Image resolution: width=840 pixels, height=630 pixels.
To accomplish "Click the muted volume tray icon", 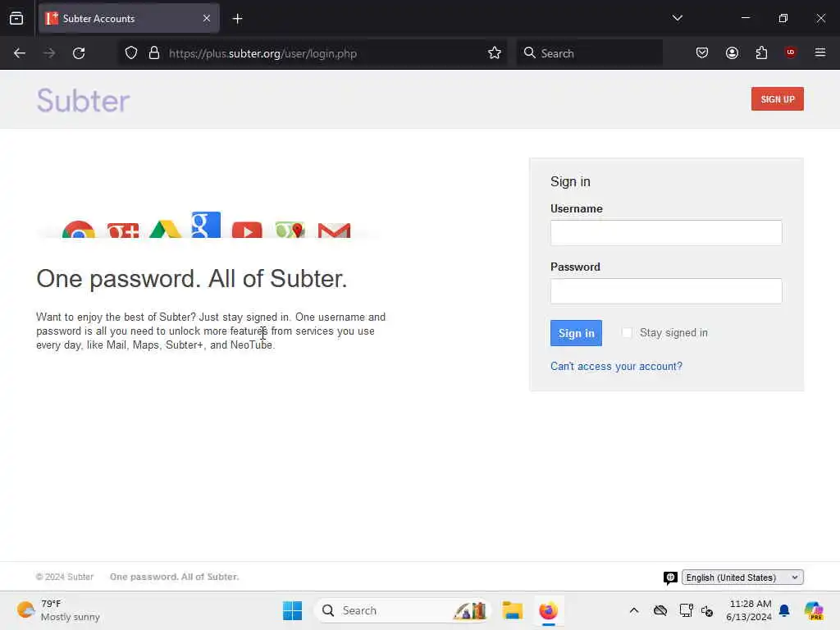I will (x=707, y=610).
